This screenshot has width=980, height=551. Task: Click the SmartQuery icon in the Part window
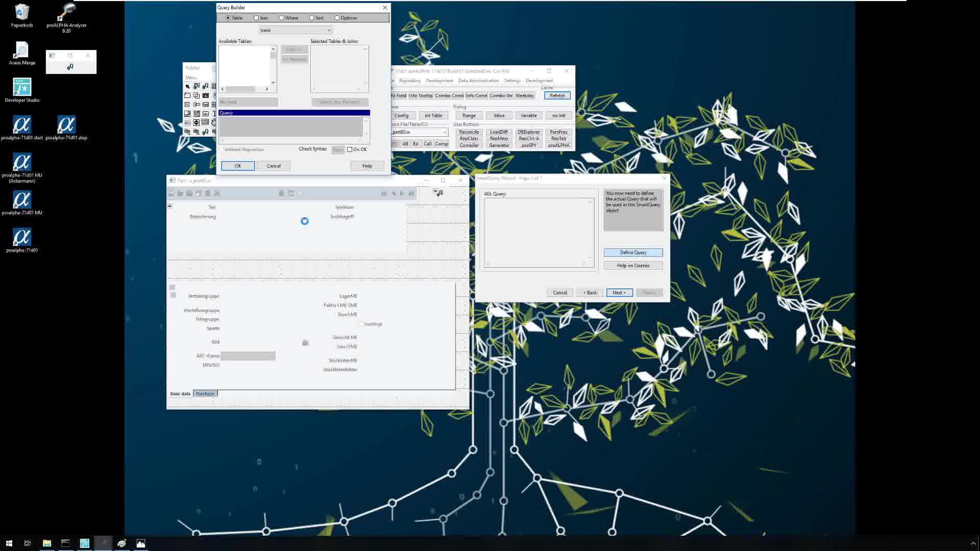click(438, 193)
